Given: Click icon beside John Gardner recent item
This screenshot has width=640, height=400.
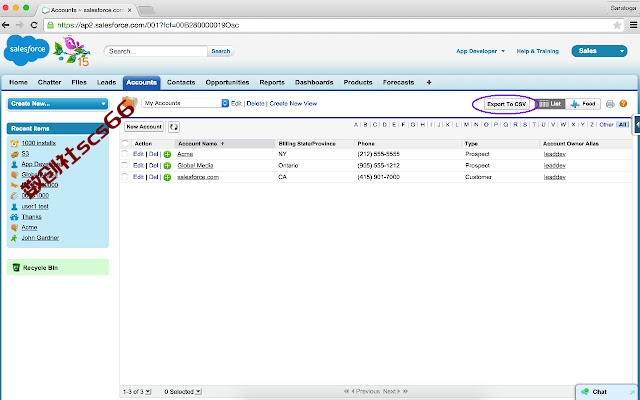Looking at the screenshot, I should coord(14,238).
